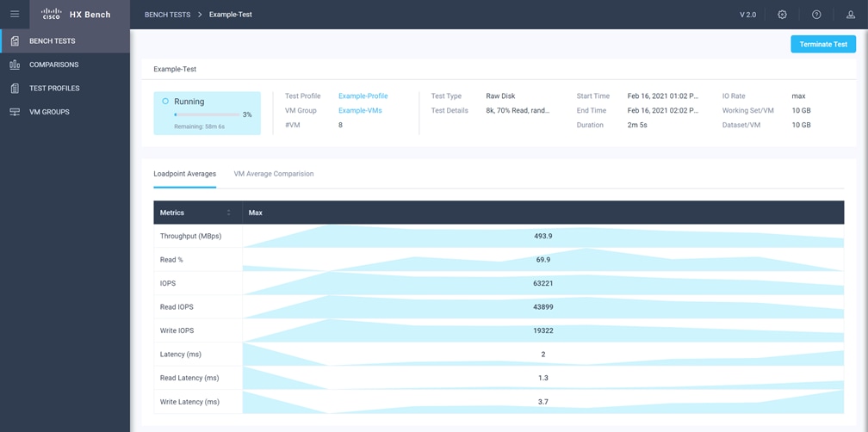Open the Example-VMs link

(x=360, y=111)
